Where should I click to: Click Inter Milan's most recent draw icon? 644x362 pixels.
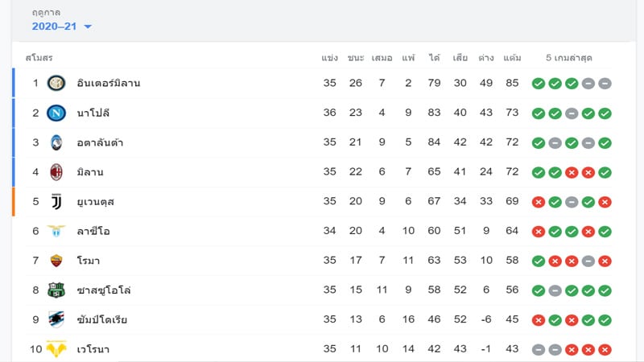(x=605, y=84)
